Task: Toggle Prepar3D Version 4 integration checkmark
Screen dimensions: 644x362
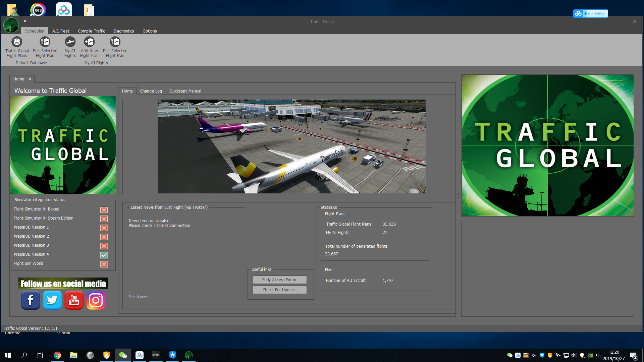Action: 104,255
